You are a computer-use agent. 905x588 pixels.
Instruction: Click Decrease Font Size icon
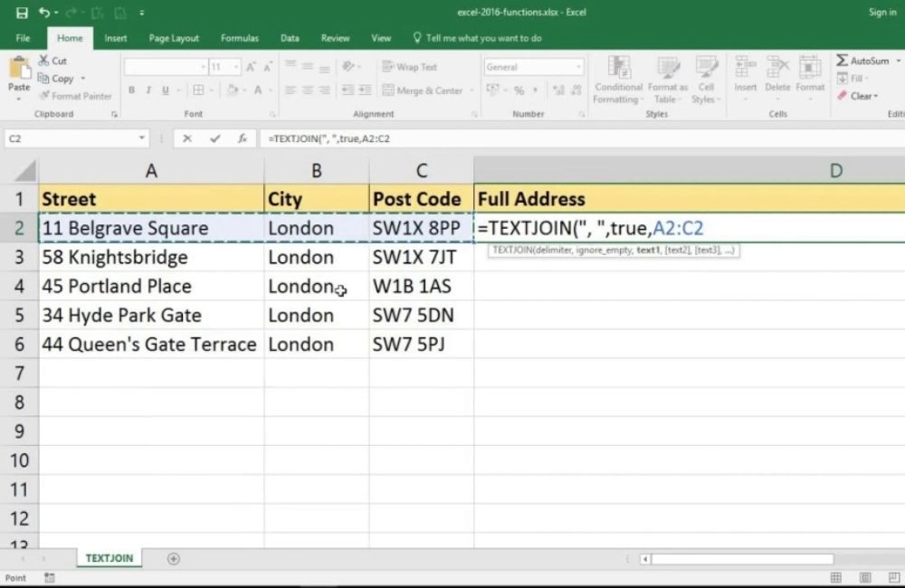268,67
